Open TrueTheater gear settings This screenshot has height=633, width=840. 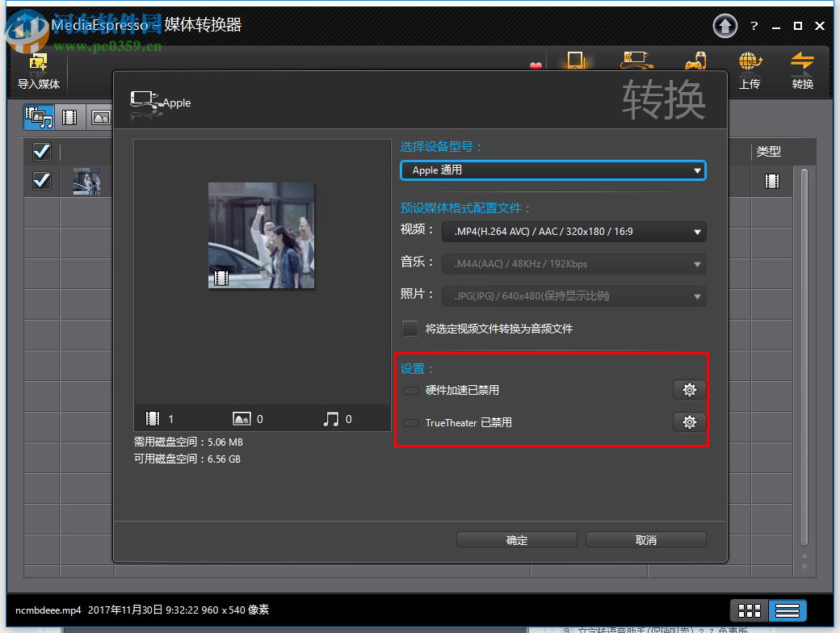[689, 421]
